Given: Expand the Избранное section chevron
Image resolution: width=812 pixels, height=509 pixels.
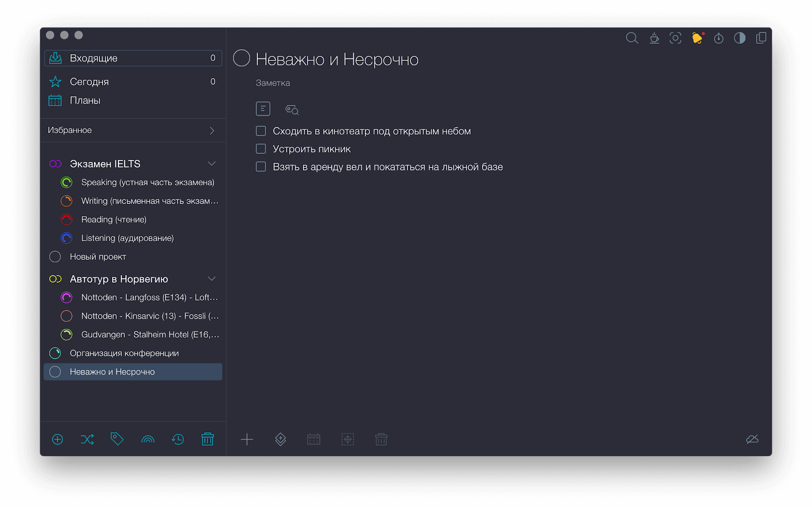Looking at the screenshot, I should [x=212, y=130].
